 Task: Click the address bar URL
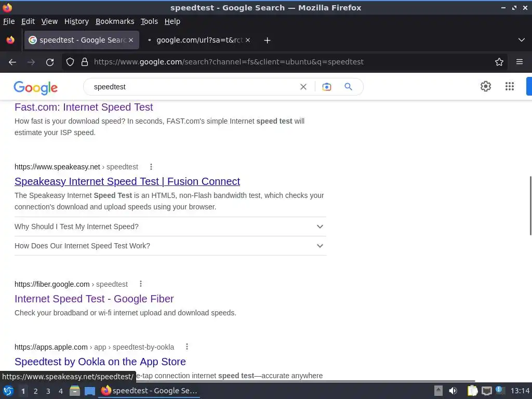pos(229,62)
